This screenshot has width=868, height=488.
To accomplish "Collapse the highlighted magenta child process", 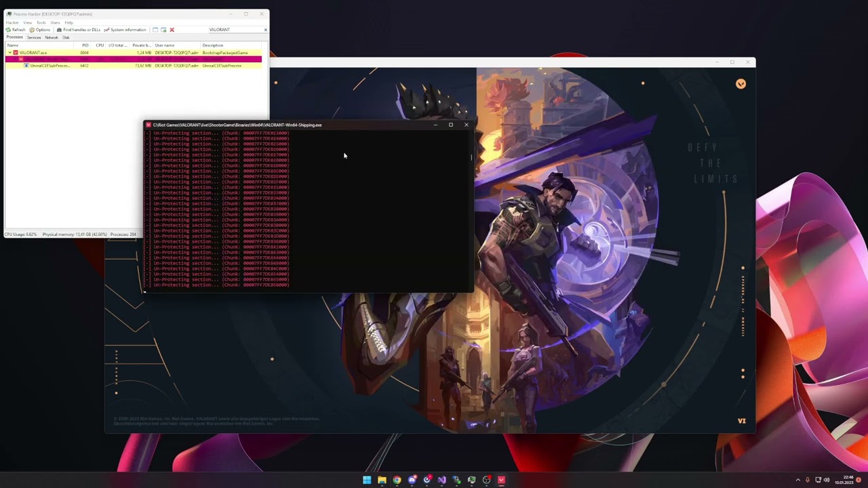I will point(16,60).
